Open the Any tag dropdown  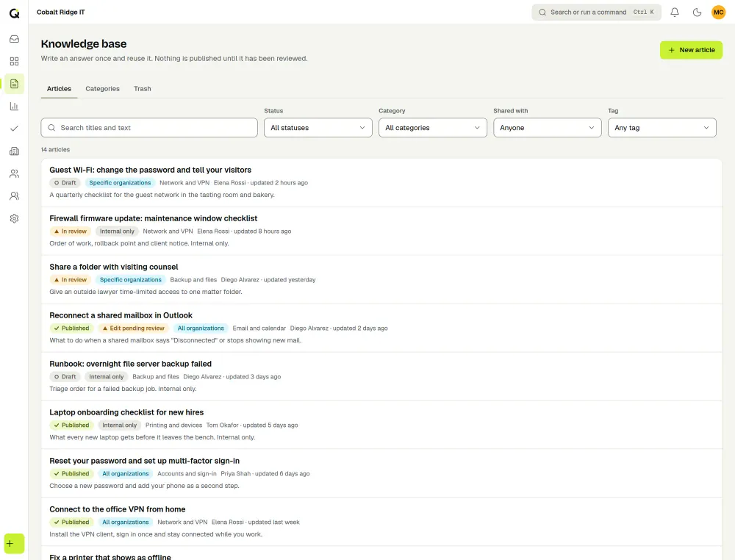662,127
